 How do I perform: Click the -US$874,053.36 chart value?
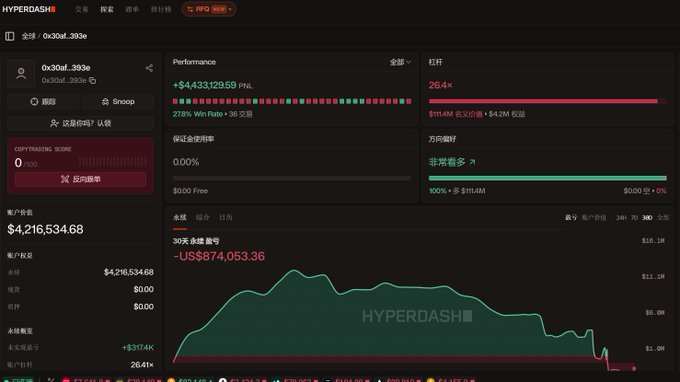pos(219,256)
